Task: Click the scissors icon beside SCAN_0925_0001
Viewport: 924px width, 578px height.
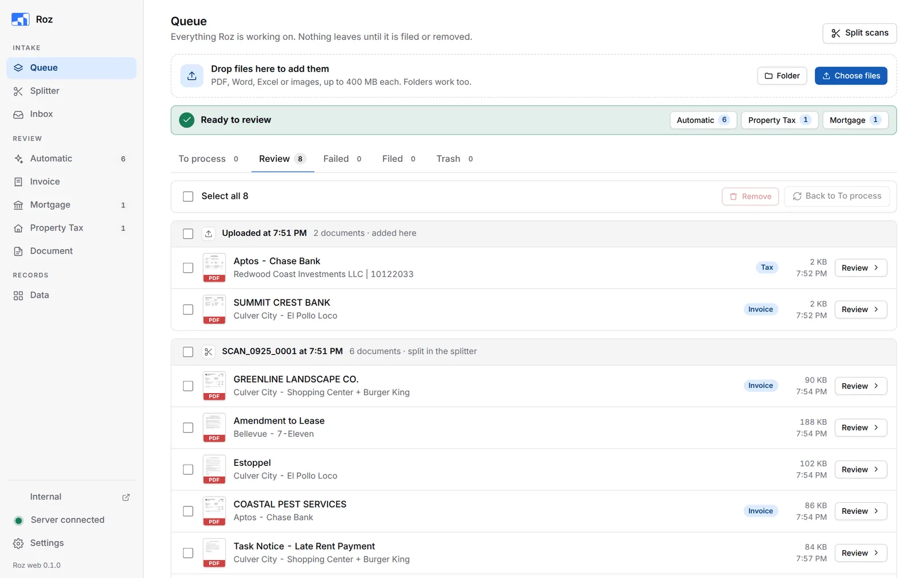Action: point(208,351)
